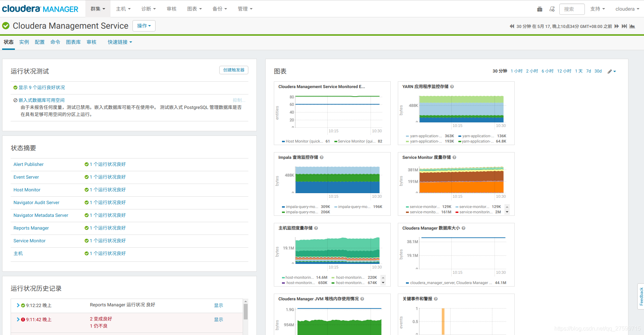
Task: Show 9 个运行良好状况 link
Action: point(41,87)
